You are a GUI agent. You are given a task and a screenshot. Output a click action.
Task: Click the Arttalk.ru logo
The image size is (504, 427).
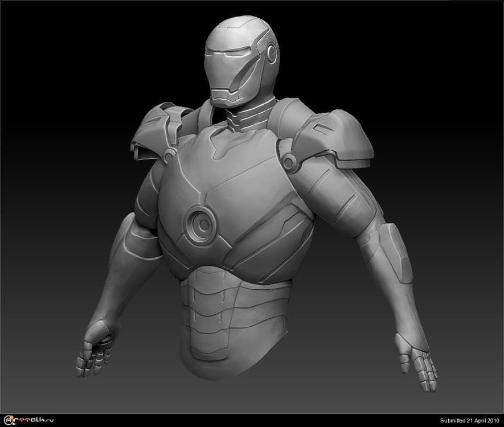(28, 420)
